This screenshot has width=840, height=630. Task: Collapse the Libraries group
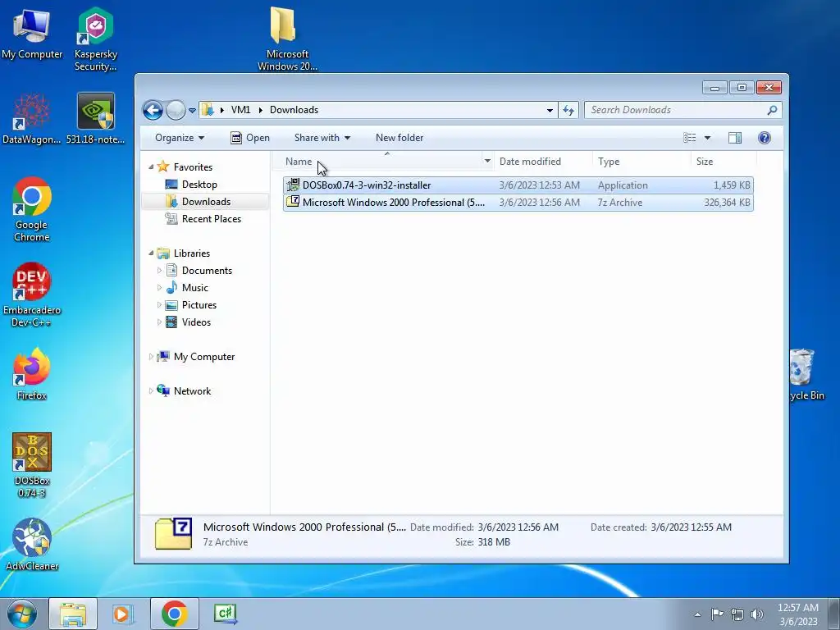151,253
